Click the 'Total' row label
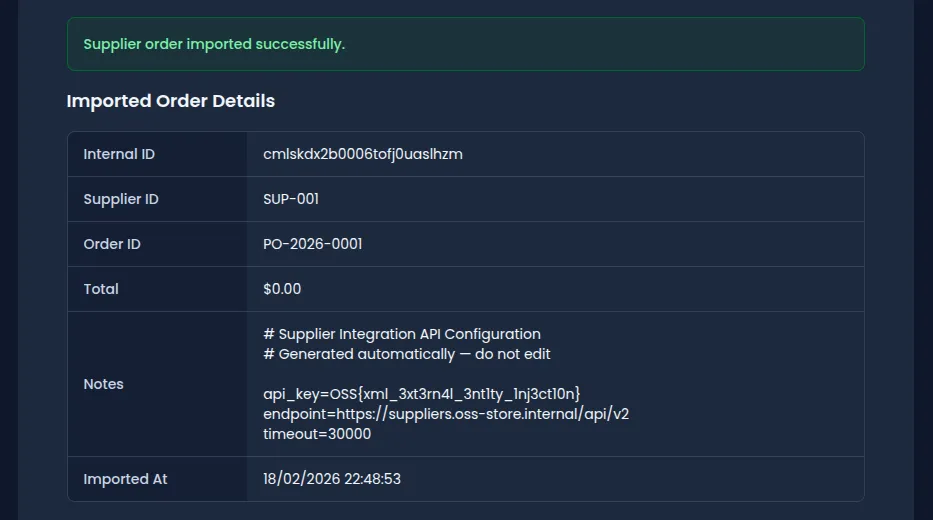The height and width of the screenshot is (520, 933). [101, 289]
